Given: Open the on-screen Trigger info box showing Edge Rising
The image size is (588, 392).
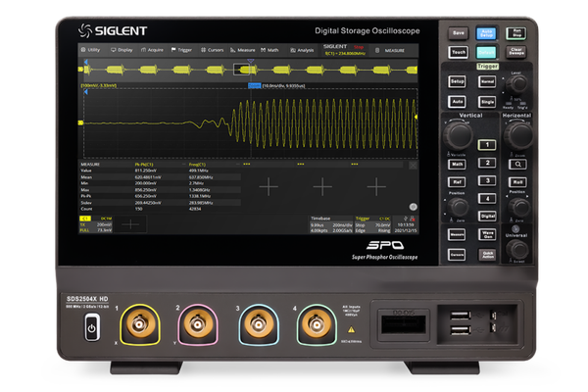Looking at the screenshot, I should click(x=372, y=224).
